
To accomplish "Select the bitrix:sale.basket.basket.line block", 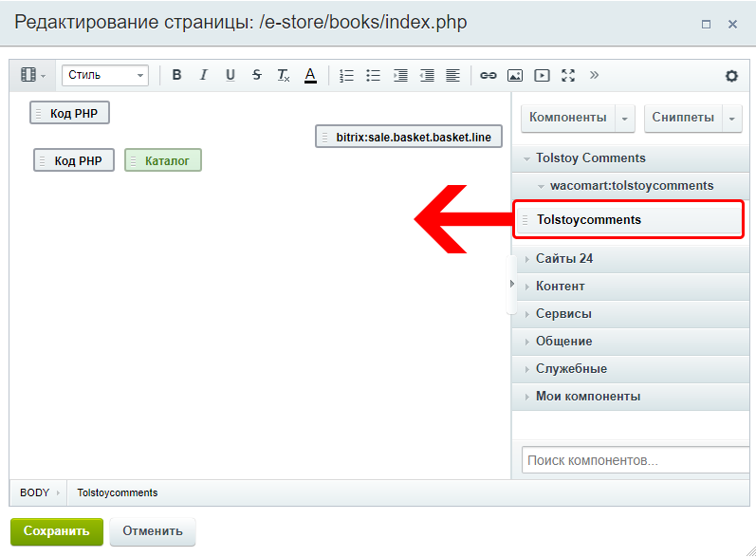I will coord(409,137).
